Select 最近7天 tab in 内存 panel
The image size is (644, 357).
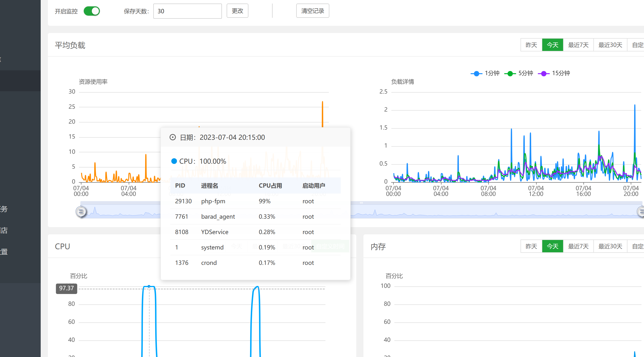coord(578,246)
